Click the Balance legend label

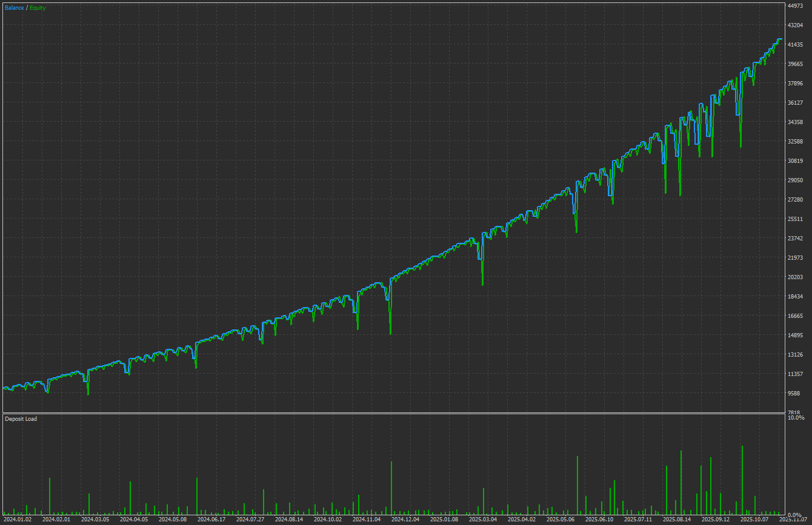pyautogui.click(x=15, y=8)
